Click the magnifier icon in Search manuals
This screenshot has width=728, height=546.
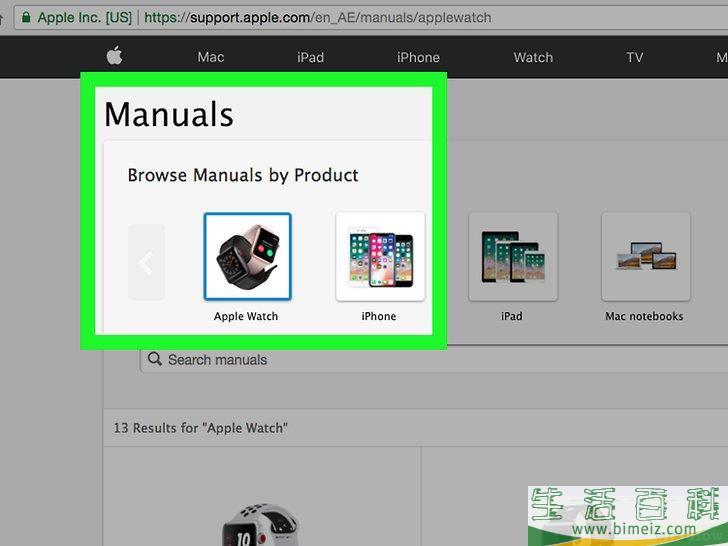155,359
